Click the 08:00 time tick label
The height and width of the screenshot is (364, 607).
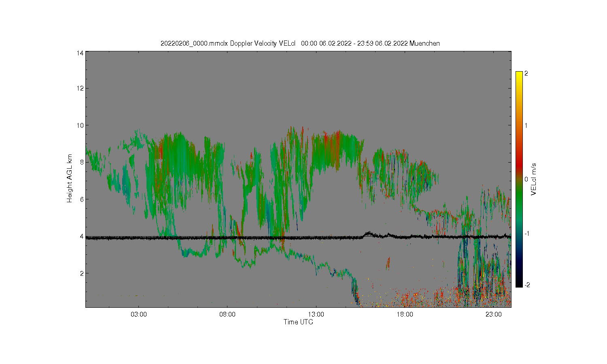(227, 314)
